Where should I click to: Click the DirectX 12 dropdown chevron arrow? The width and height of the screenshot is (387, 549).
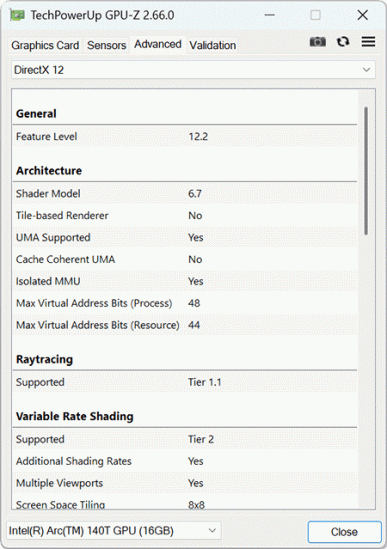tap(366, 70)
